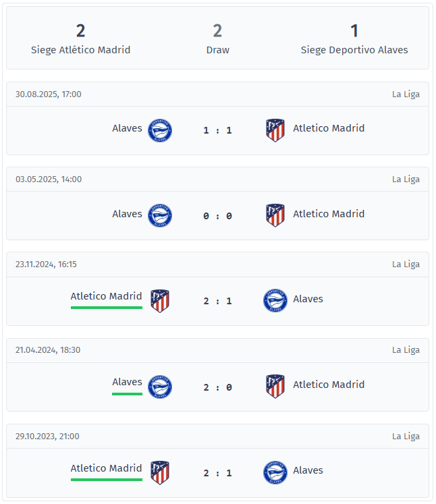Click the 1 : 1 score on 30.08.2025

pos(217,130)
